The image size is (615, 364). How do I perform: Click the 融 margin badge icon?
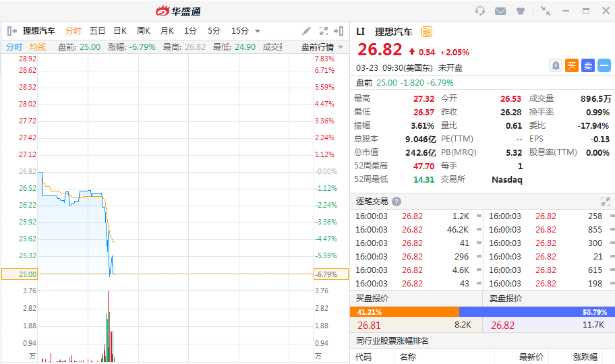(x=427, y=32)
